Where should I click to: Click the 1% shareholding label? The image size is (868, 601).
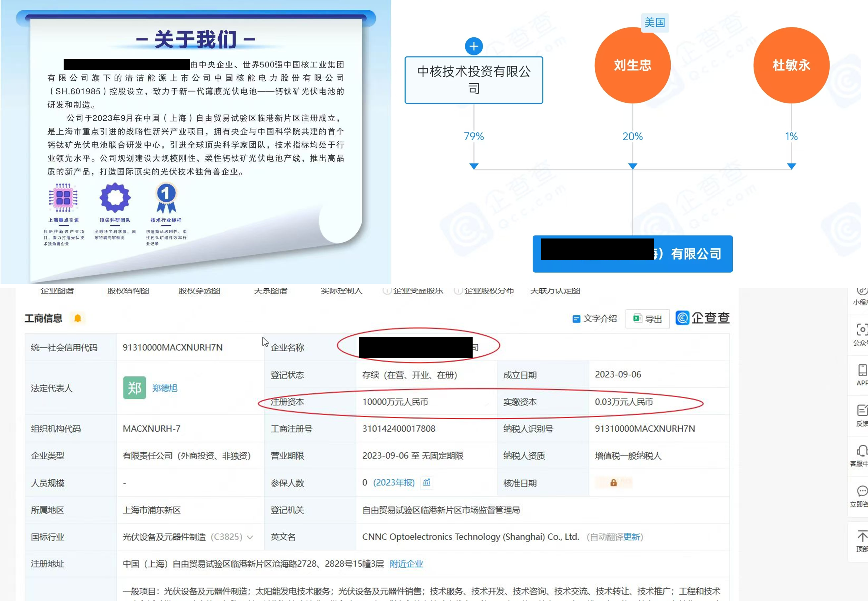pos(791,136)
